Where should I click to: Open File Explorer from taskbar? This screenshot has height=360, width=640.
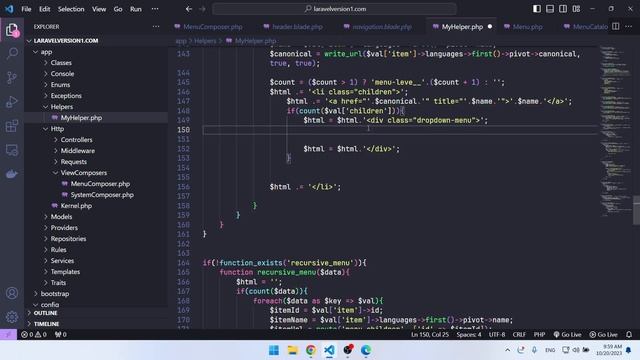coord(293,350)
